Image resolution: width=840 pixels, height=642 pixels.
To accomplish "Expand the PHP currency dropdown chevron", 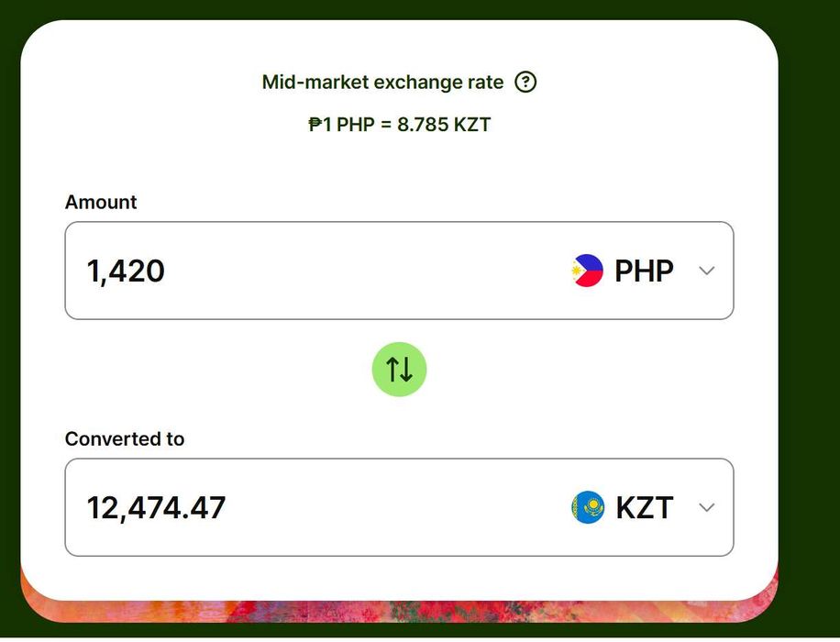I will (x=706, y=271).
